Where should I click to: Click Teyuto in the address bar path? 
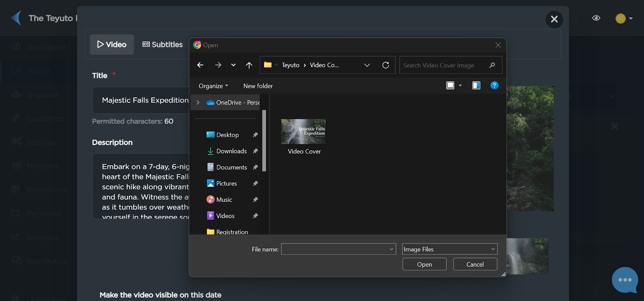point(291,65)
